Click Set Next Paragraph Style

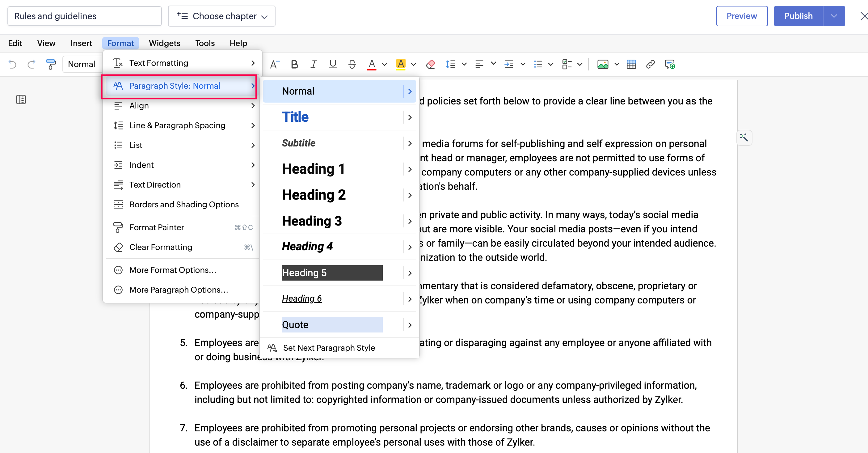pos(329,348)
